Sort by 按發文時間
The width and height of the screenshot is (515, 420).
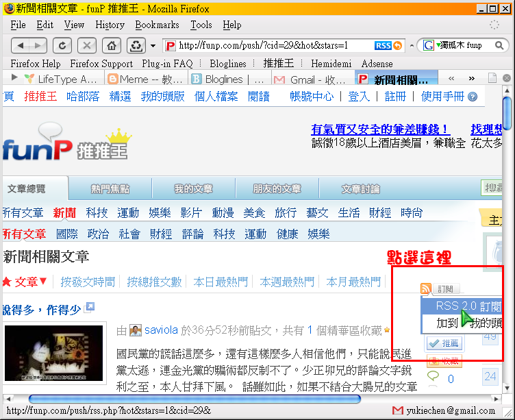pos(88,282)
